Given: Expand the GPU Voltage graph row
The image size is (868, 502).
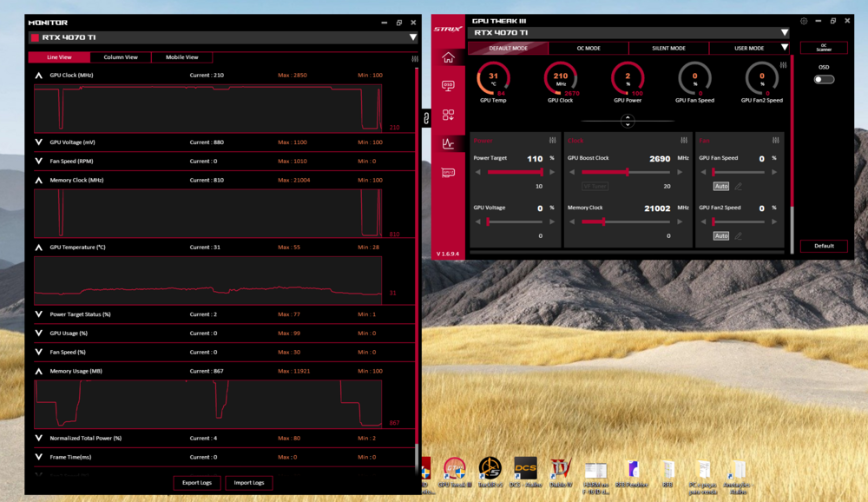Looking at the screenshot, I should click(x=39, y=142).
